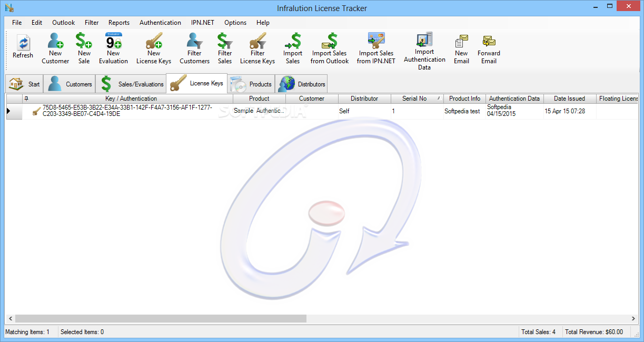Open the Outlook menu

click(63, 23)
